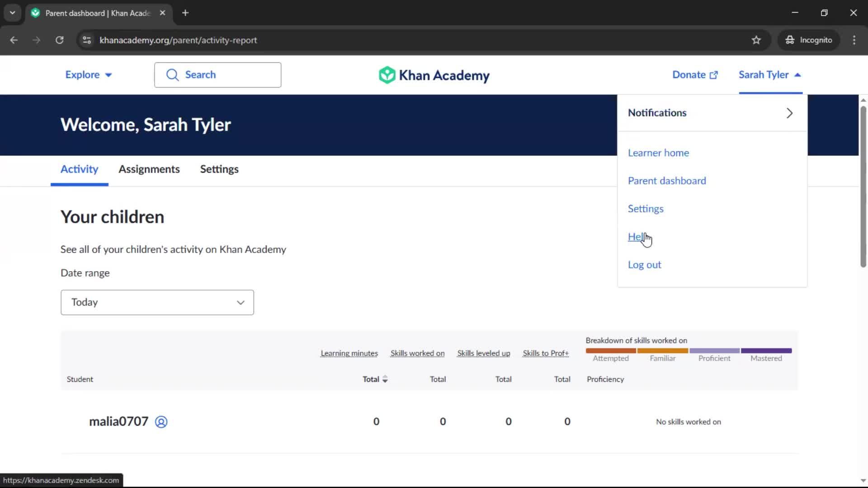Click the Skills worked on header
This screenshot has width=868, height=488.
(417, 353)
